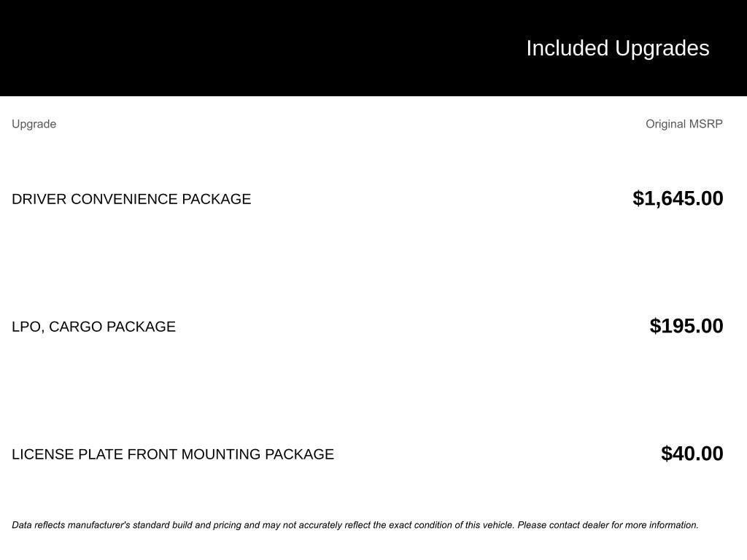Viewport: 747px width, 560px height.
Task: Select the Driver Convenience Package row label
Action: coord(131,199)
